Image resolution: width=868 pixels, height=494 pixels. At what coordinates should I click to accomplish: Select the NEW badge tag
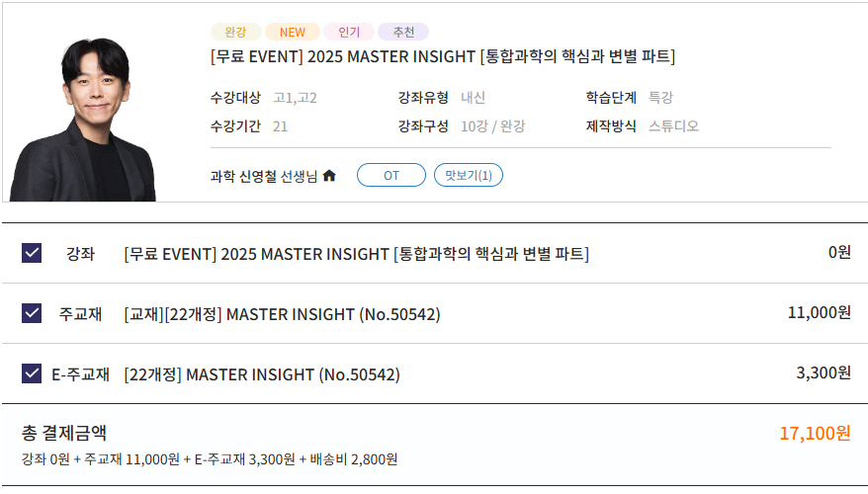point(293,32)
